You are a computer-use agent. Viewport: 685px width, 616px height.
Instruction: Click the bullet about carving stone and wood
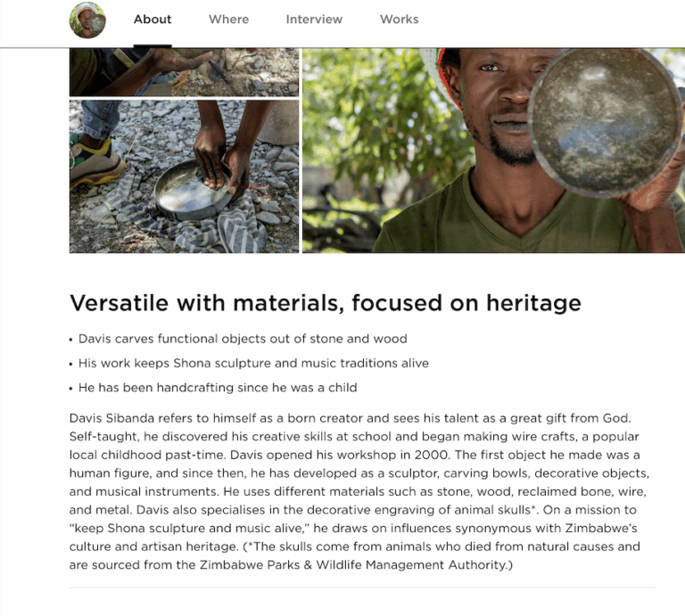point(243,339)
